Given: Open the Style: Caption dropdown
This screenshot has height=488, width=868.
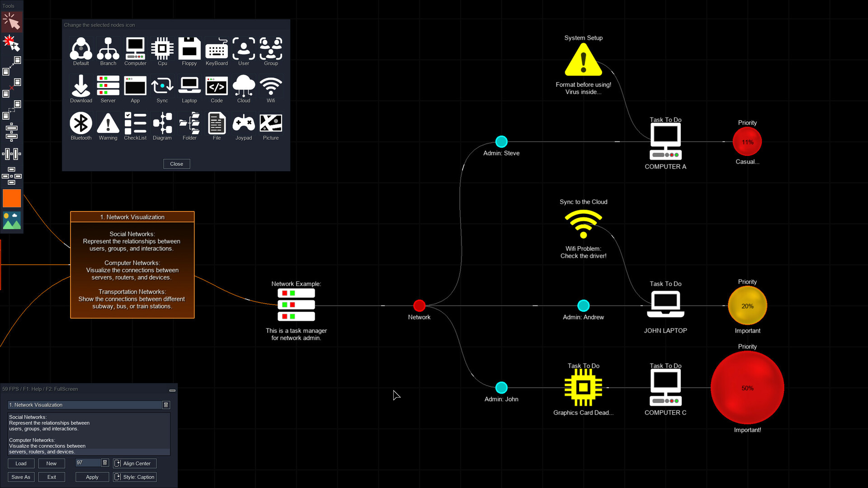Looking at the screenshot, I should click(x=134, y=477).
